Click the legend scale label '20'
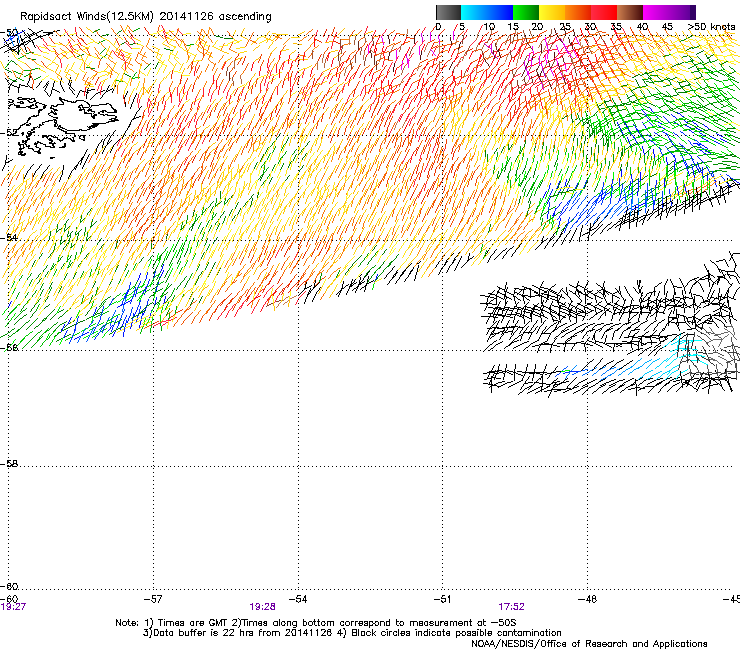 click(537, 27)
